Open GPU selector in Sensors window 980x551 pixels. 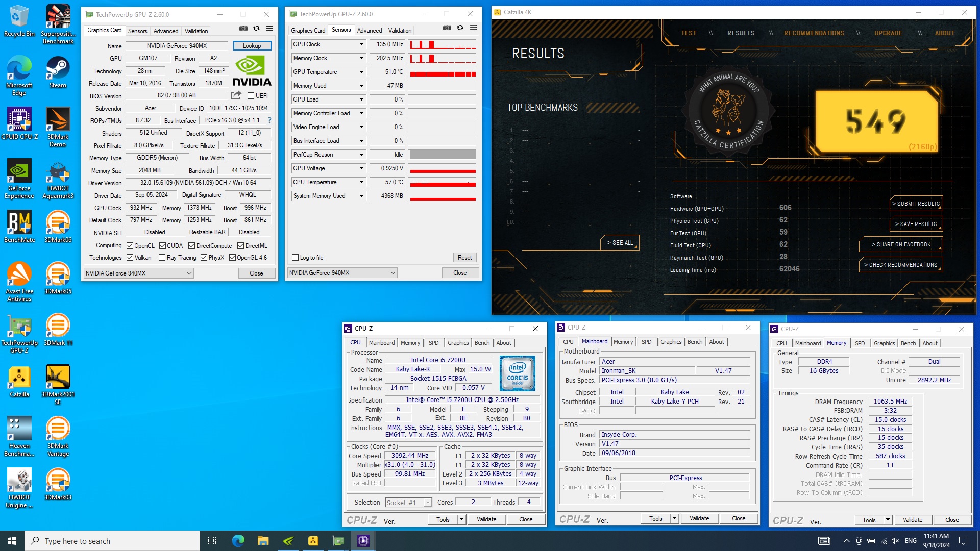pos(342,273)
